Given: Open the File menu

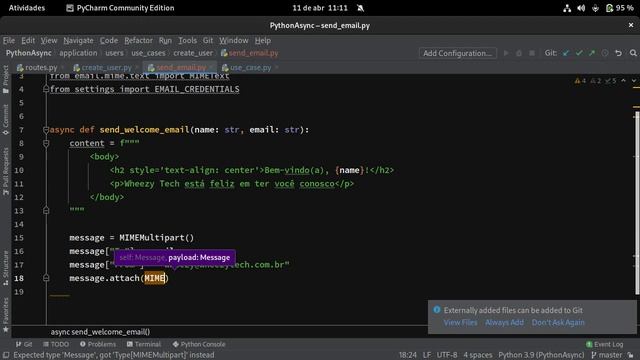Looking at the screenshot, I should coord(9,40).
